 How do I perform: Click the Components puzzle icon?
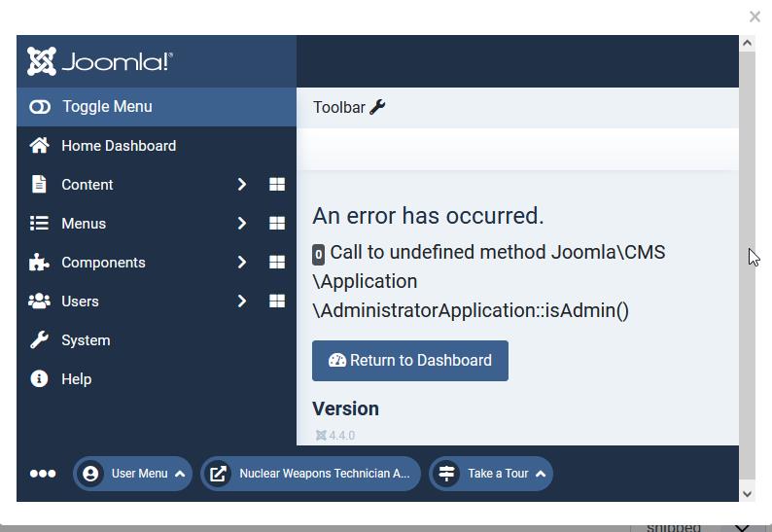39,262
